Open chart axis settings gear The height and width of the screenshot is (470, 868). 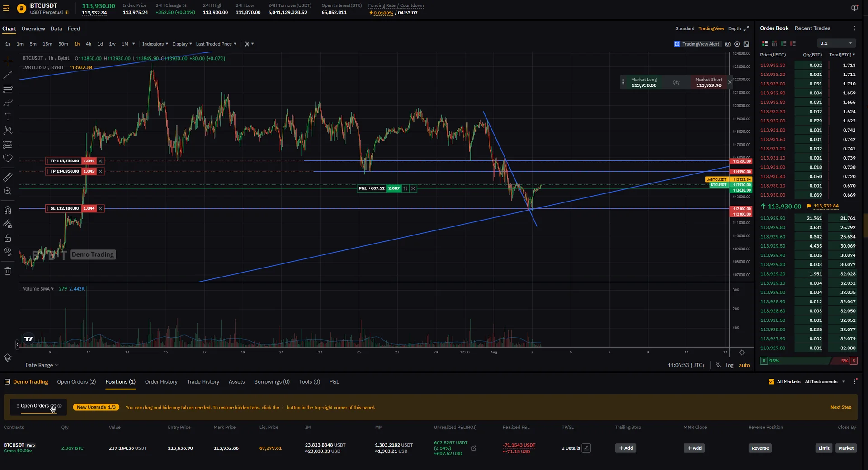point(742,352)
